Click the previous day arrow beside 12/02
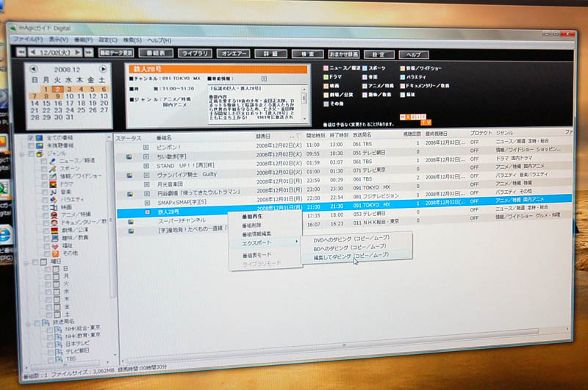Image resolution: width=588 pixels, height=390 pixels. 34,53
